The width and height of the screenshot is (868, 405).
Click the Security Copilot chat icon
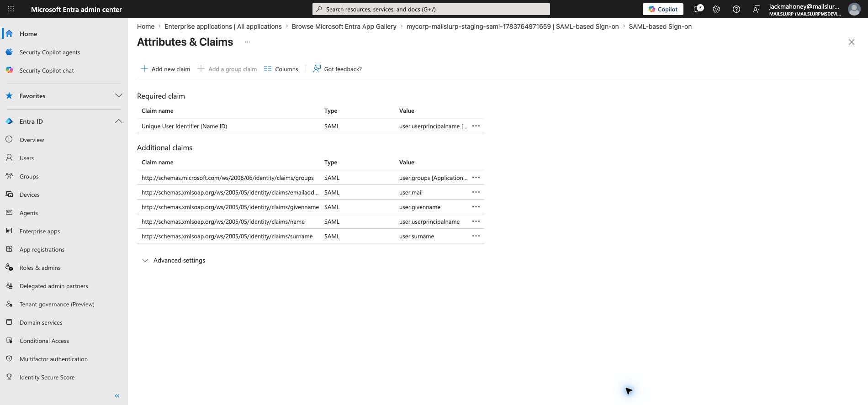(9, 70)
